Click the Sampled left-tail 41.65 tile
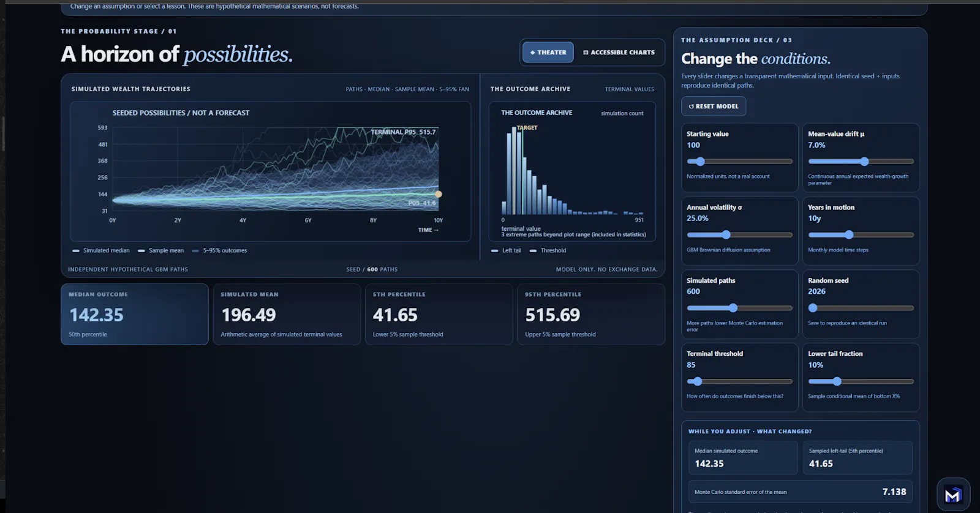This screenshot has width=980, height=513. [858, 458]
